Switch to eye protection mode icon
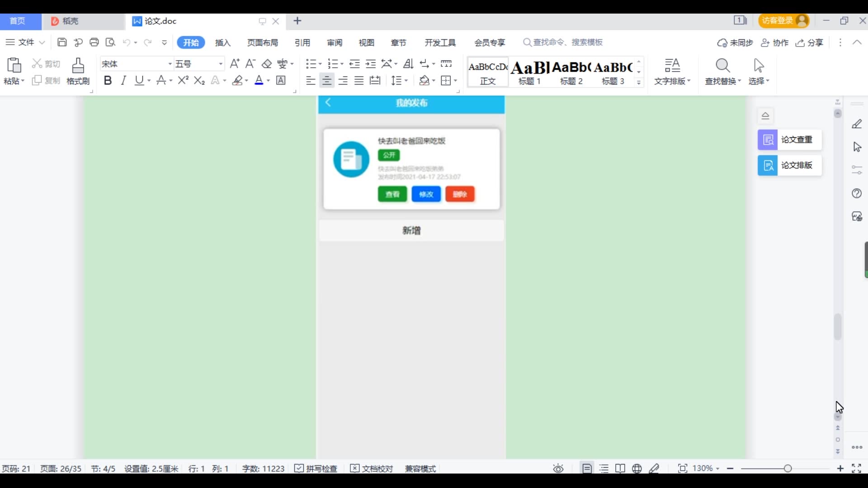This screenshot has height=488, width=868. click(558, 469)
